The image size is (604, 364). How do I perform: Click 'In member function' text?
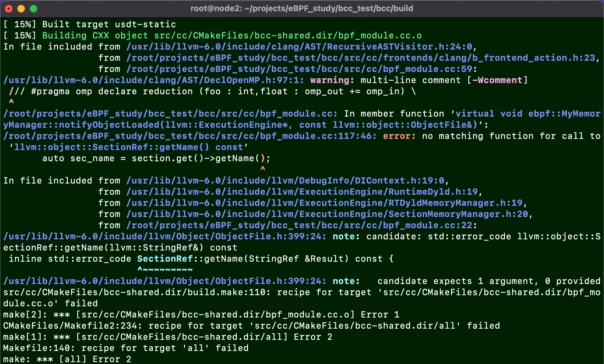pos(394,113)
